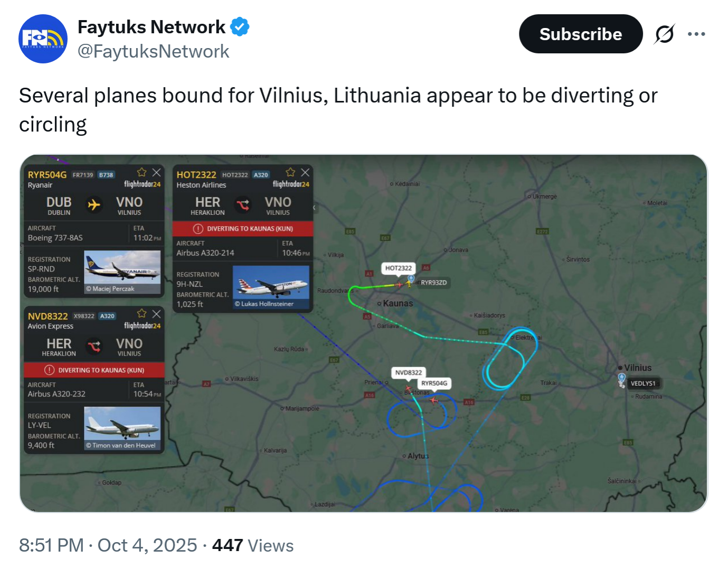Close the HOT2322 Heston Airlines card
The height and width of the screenshot is (568, 728).
tap(305, 173)
